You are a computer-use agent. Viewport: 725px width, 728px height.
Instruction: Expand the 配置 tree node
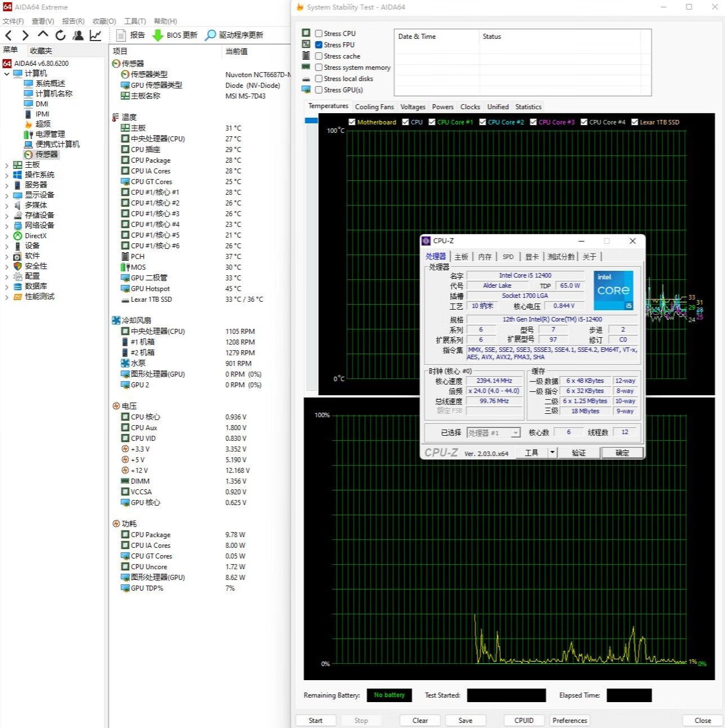coord(7,276)
